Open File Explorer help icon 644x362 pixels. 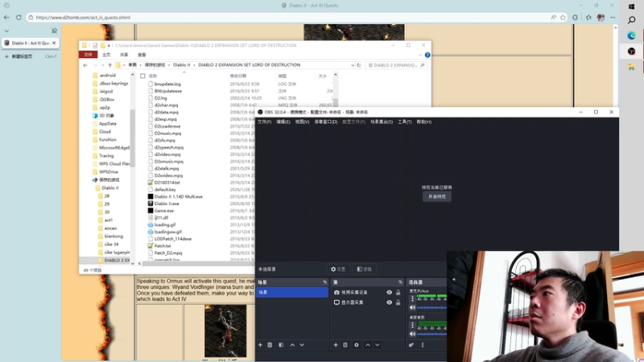(x=427, y=55)
